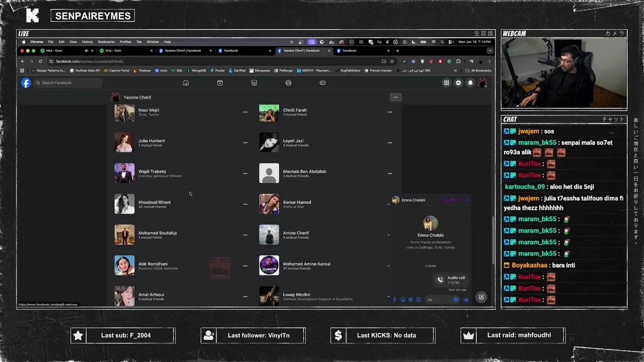Choose a sticker in the chat composer
Screen dimensions: 644x362
coord(411,300)
